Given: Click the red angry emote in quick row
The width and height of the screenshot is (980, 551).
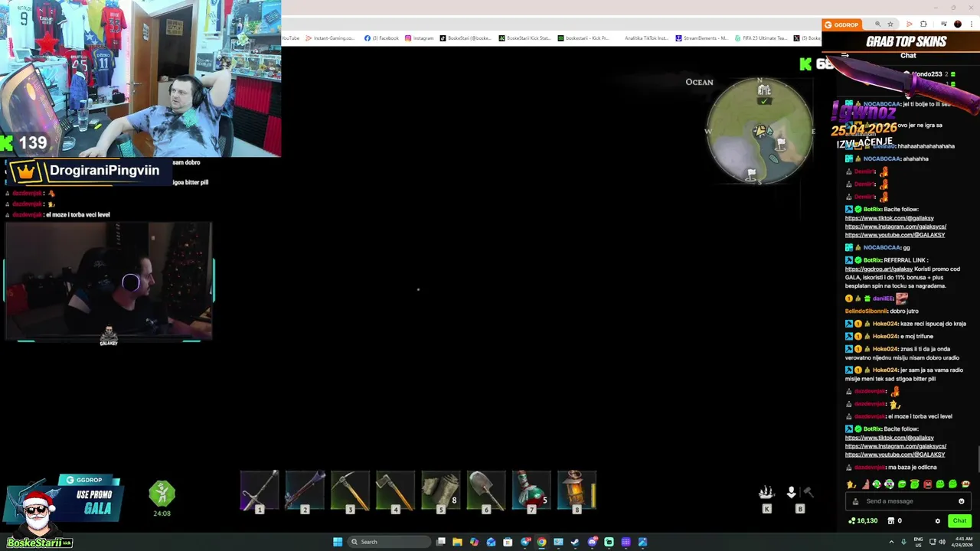Looking at the screenshot, I should tap(927, 484).
